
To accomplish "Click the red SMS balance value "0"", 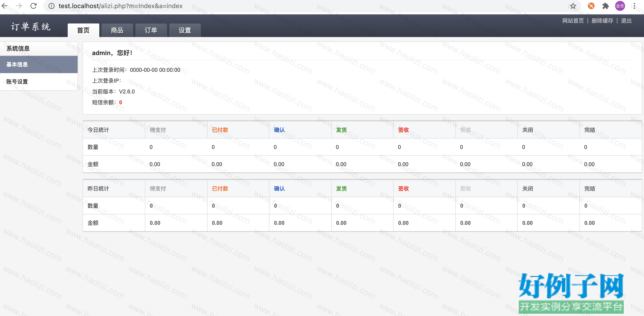I will point(121,102).
